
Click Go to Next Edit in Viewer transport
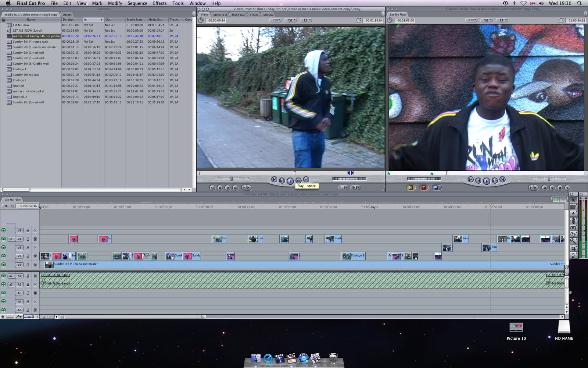pyautogui.click(x=306, y=180)
